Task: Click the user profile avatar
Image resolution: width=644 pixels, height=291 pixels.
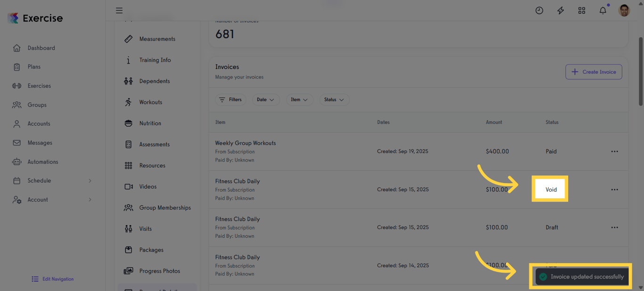Action: (624, 10)
